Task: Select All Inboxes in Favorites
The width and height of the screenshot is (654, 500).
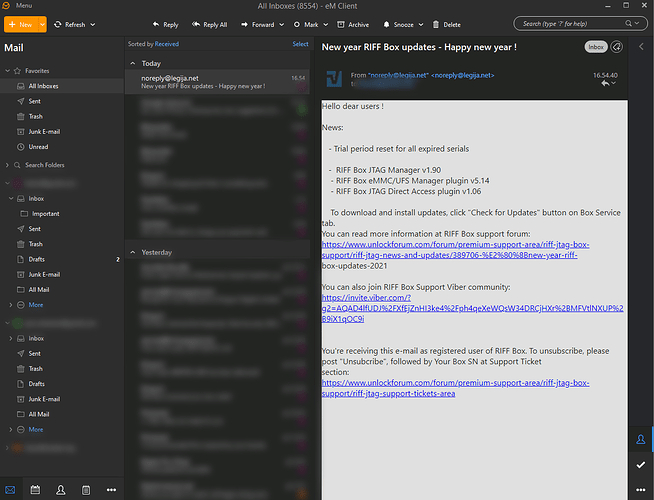Action: point(62,86)
